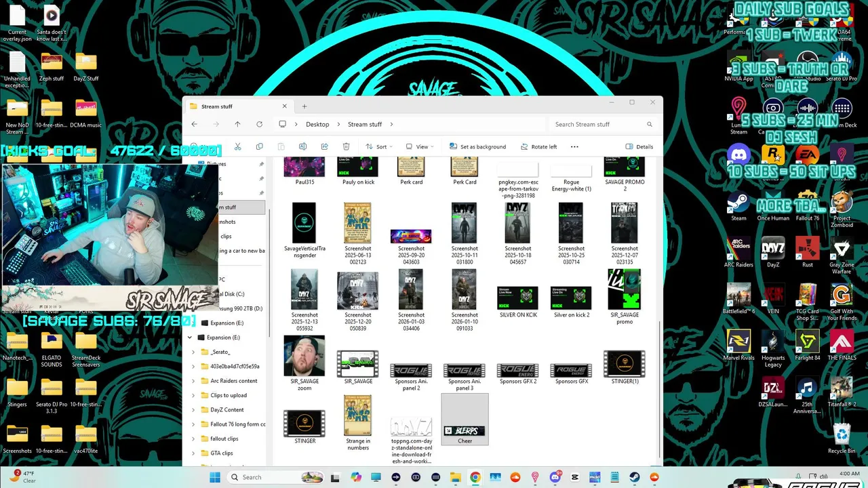Viewport: 868px width, 488px height.
Task: Expand the Arc Raiders content tree node
Action: coord(193,381)
